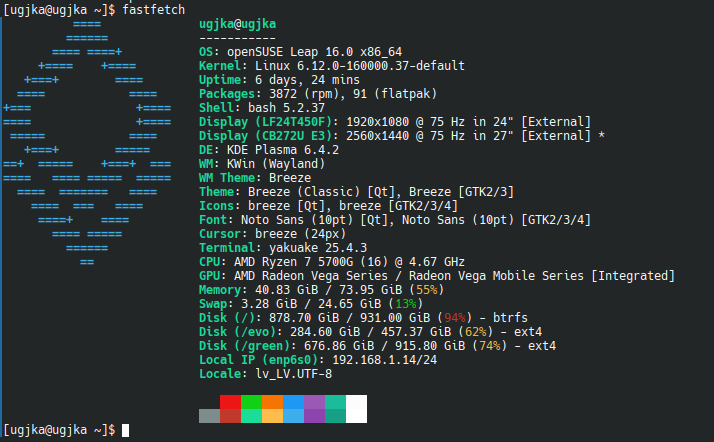This screenshot has height=442, width=714.
Task: Click the 'Display (CB272U E3)' 2560x1440 line
Action: pos(402,136)
